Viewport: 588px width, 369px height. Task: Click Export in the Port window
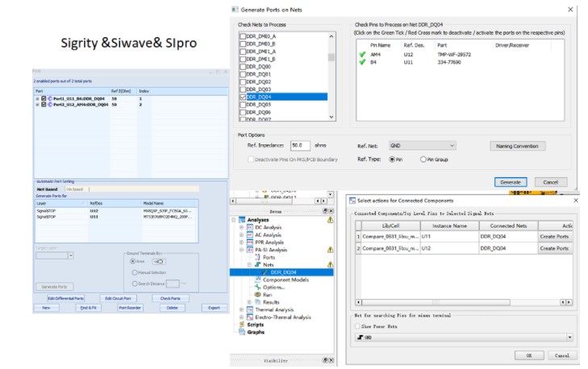coord(214,308)
